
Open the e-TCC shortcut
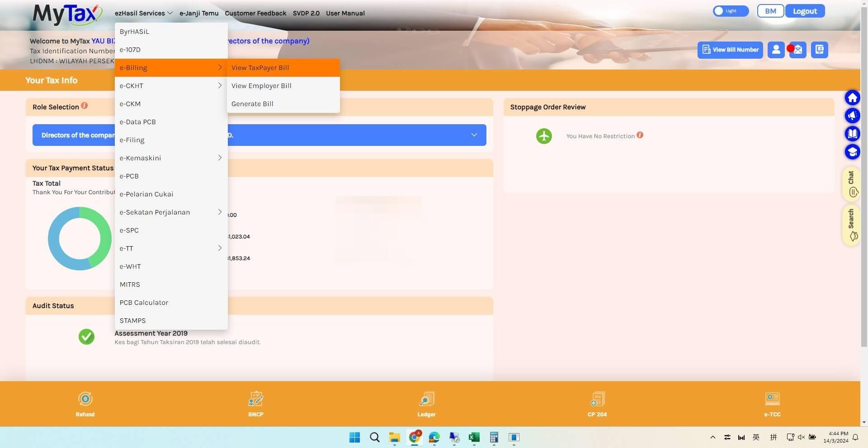pyautogui.click(x=772, y=404)
